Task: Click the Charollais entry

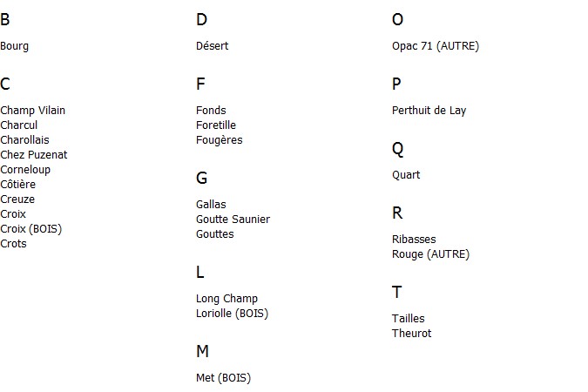Action: (24, 140)
